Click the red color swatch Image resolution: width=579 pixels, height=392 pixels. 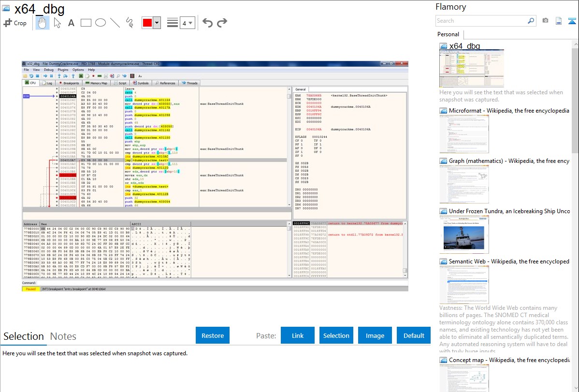147,23
